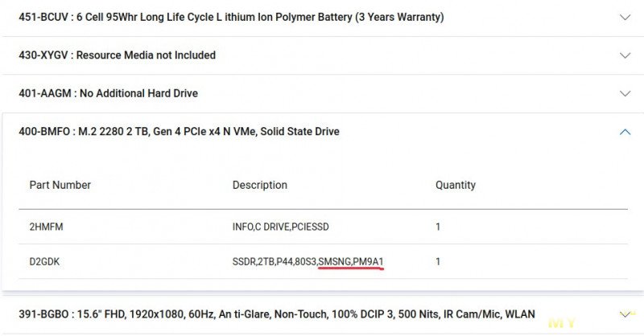Click the underlined SMSNG,PM9A1 text
This screenshot has width=644, height=336.
351,261
